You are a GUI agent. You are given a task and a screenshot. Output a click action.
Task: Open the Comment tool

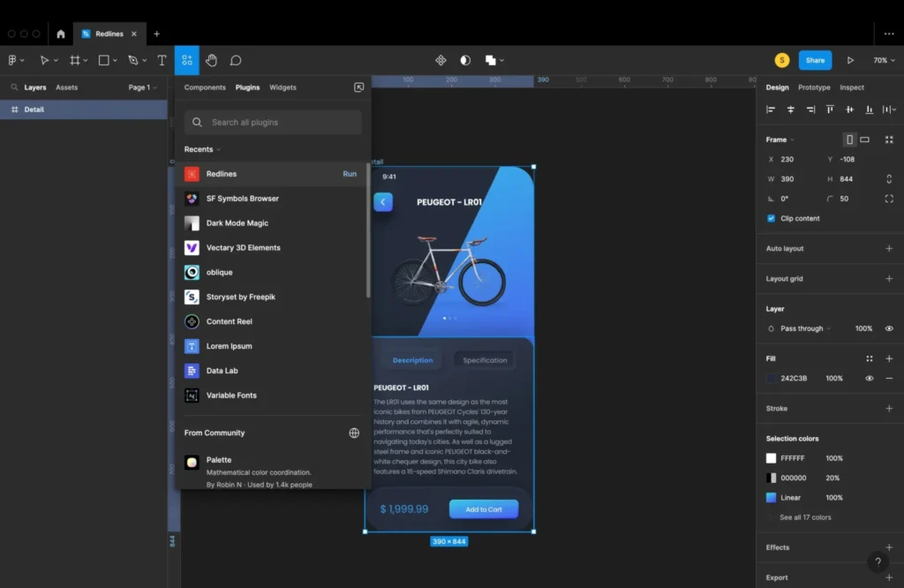236,60
